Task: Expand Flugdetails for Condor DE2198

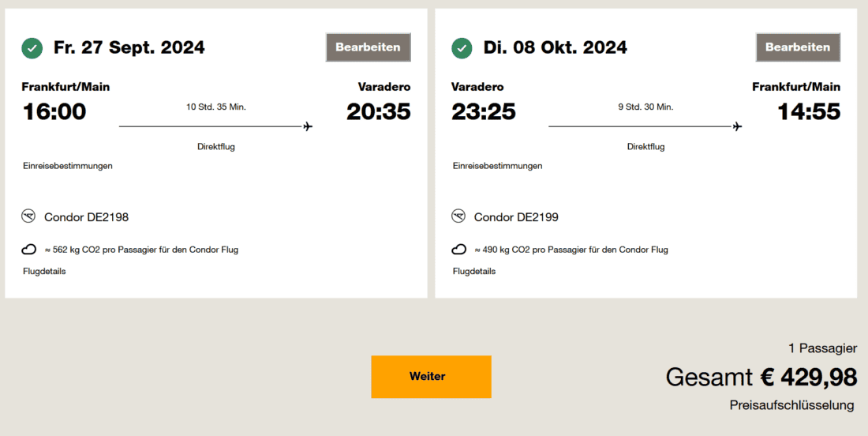Action: tap(44, 271)
